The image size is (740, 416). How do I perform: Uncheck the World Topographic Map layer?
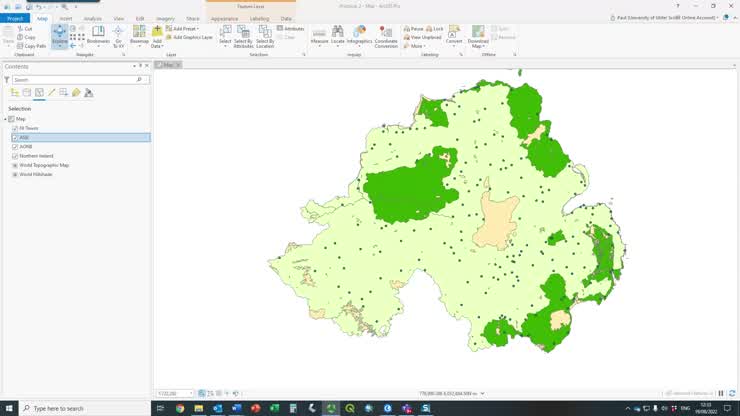[x=15, y=165]
